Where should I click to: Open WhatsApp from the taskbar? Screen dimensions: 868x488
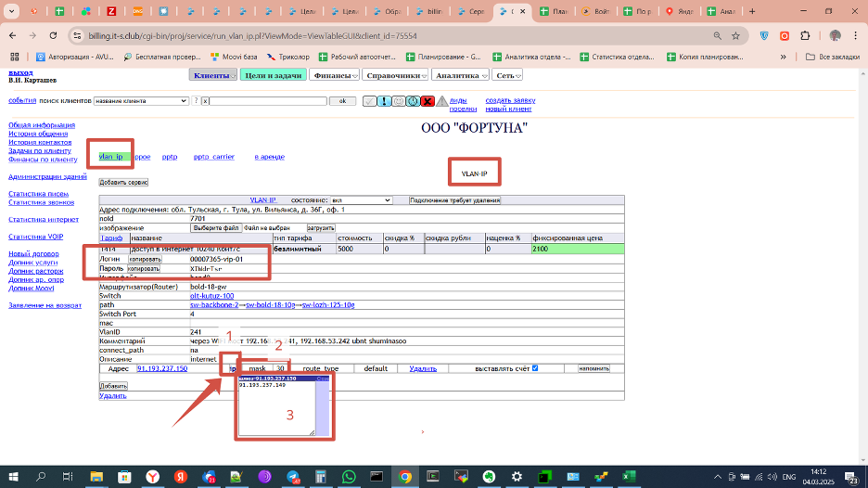[349, 476]
